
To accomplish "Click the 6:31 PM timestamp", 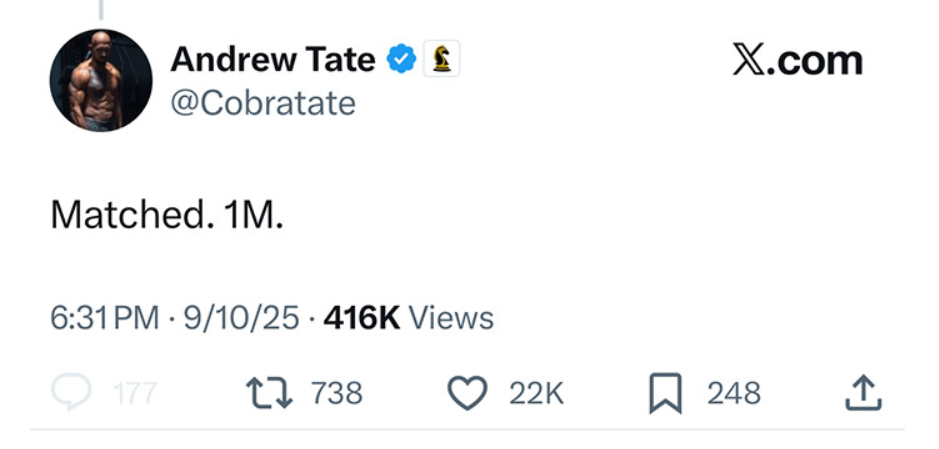I will tap(104, 318).
